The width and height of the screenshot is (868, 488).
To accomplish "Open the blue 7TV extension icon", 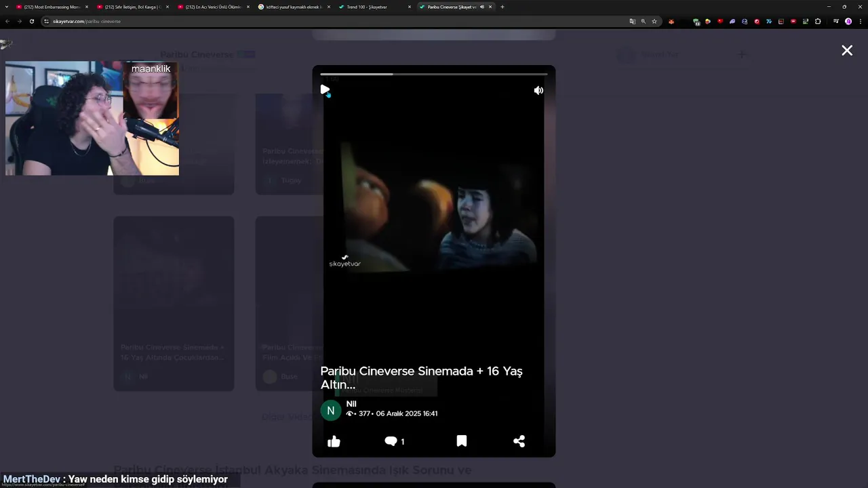I will pos(769,21).
